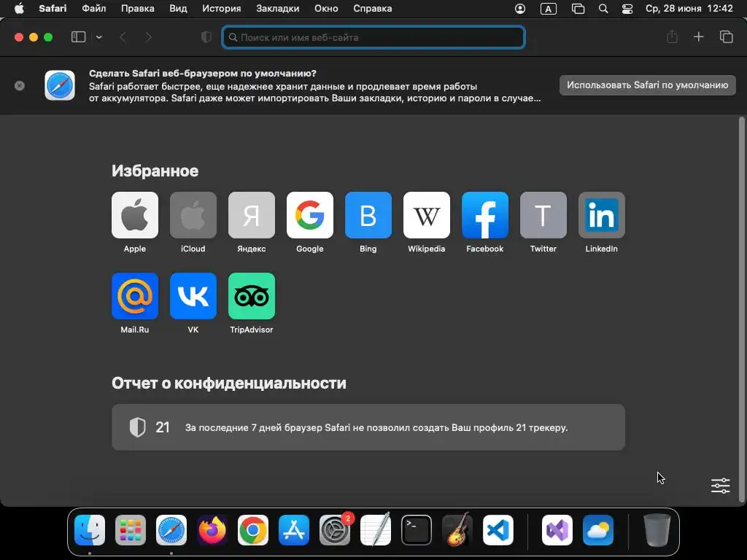Toggle the Safari sidebar
This screenshot has height=560, width=747.
(78, 37)
